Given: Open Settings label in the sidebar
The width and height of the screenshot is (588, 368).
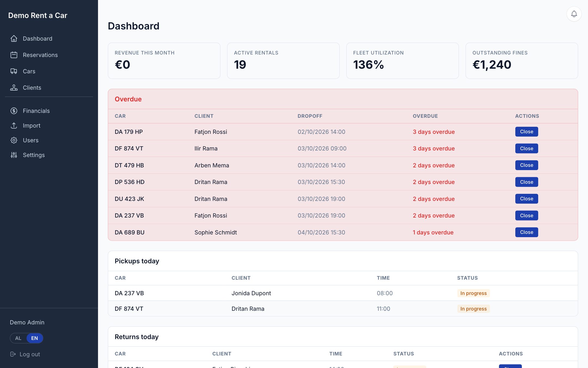Looking at the screenshot, I should [x=34, y=155].
